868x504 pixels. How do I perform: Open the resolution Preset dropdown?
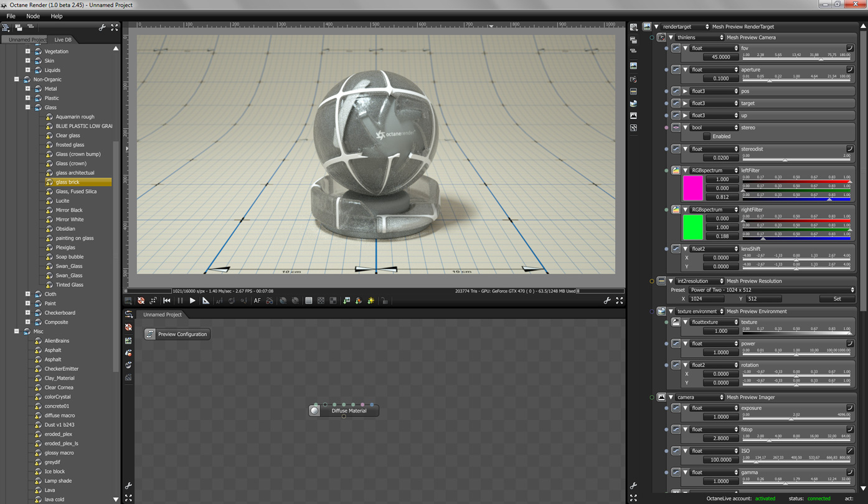click(x=771, y=290)
